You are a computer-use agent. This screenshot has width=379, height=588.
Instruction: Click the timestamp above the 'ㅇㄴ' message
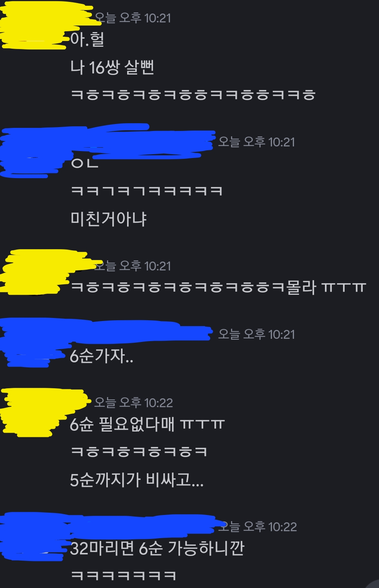tap(257, 142)
